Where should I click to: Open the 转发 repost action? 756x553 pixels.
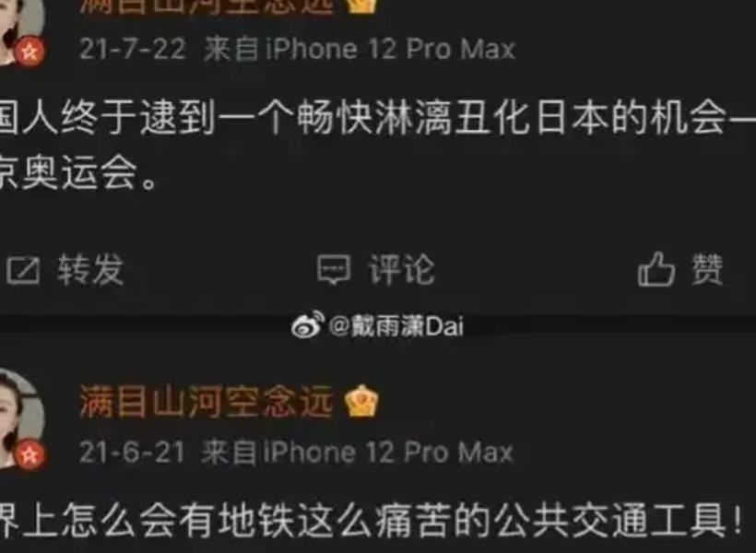click(x=90, y=269)
